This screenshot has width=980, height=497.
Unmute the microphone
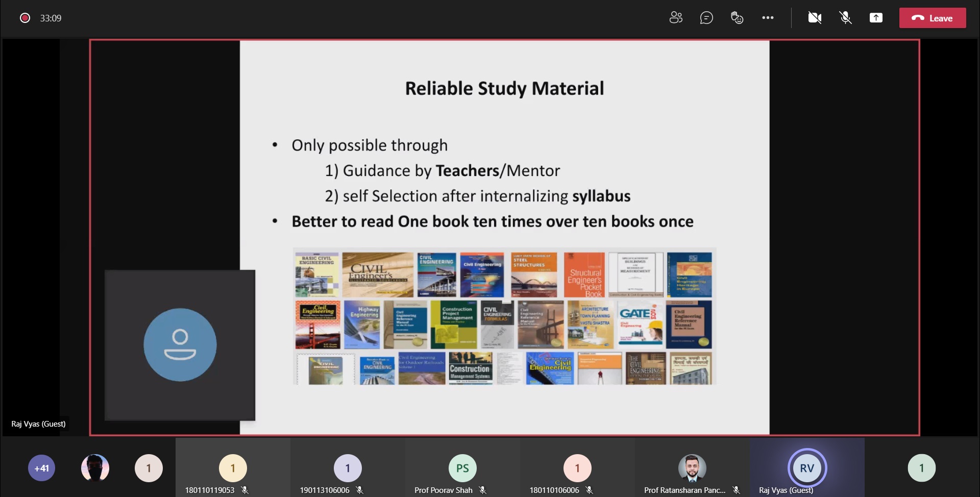[x=845, y=18]
